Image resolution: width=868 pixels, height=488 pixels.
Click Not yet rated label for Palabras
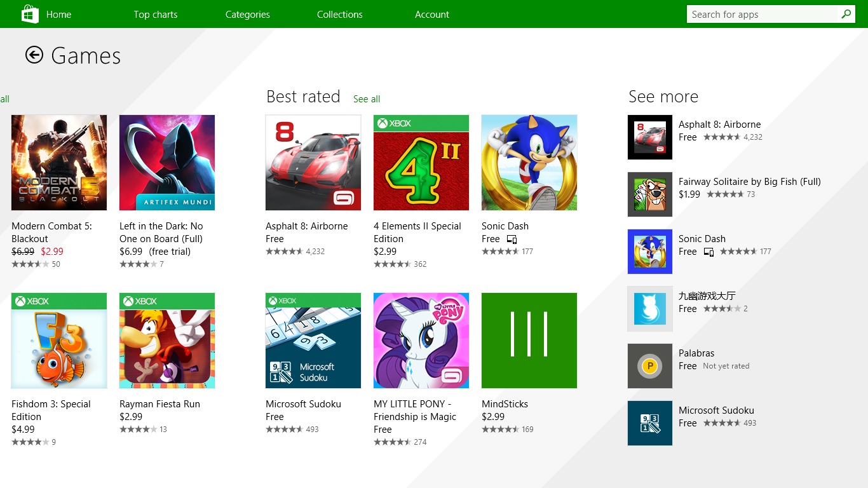pos(726,366)
